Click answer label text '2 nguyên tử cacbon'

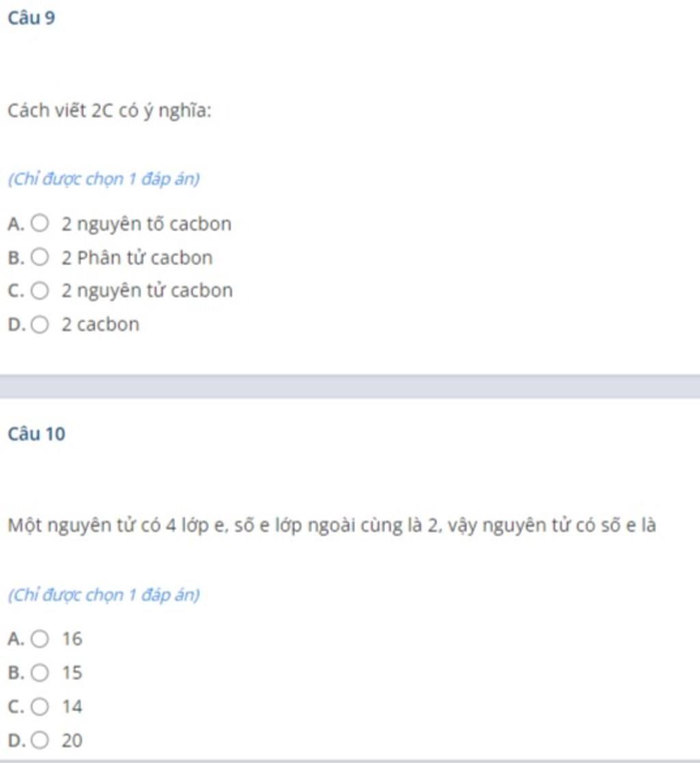(x=148, y=291)
